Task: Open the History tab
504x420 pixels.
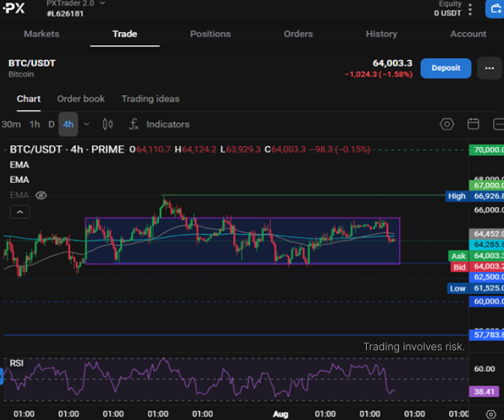Action: [x=381, y=34]
